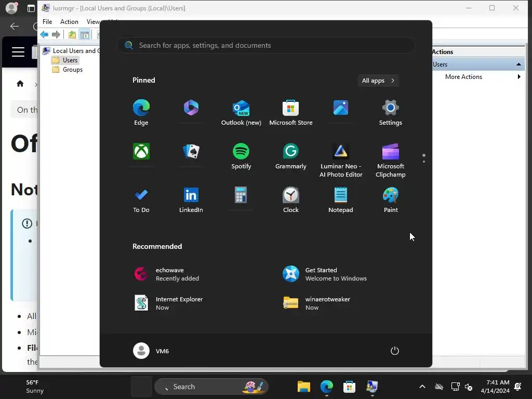The image size is (532, 399).
Task: Click the muted volume tray icon
Action: click(469, 387)
